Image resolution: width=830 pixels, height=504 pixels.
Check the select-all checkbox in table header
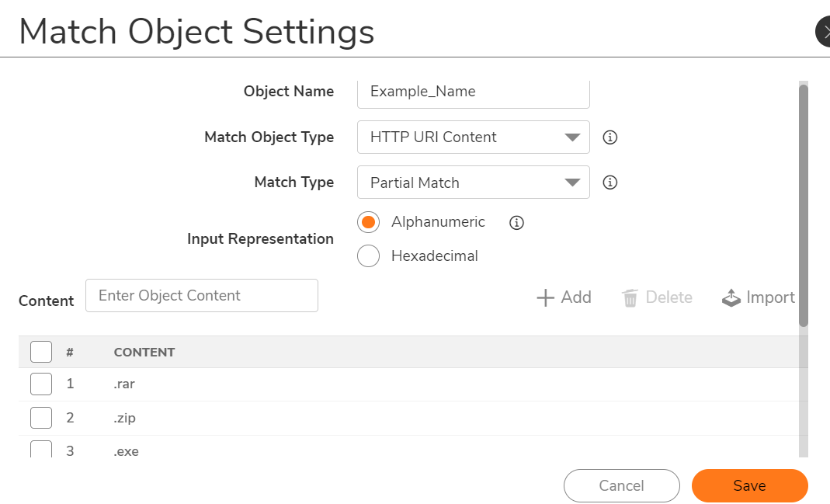(x=41, y=352)
